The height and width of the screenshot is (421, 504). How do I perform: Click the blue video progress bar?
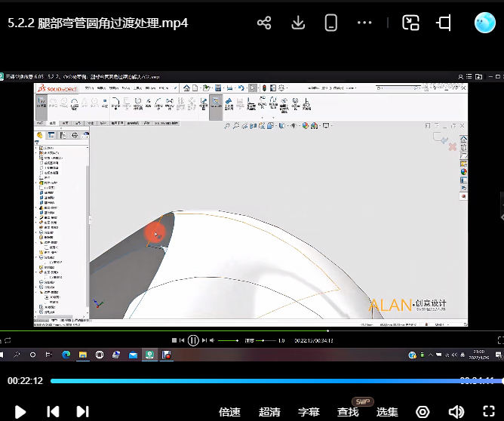coord(257,381)
